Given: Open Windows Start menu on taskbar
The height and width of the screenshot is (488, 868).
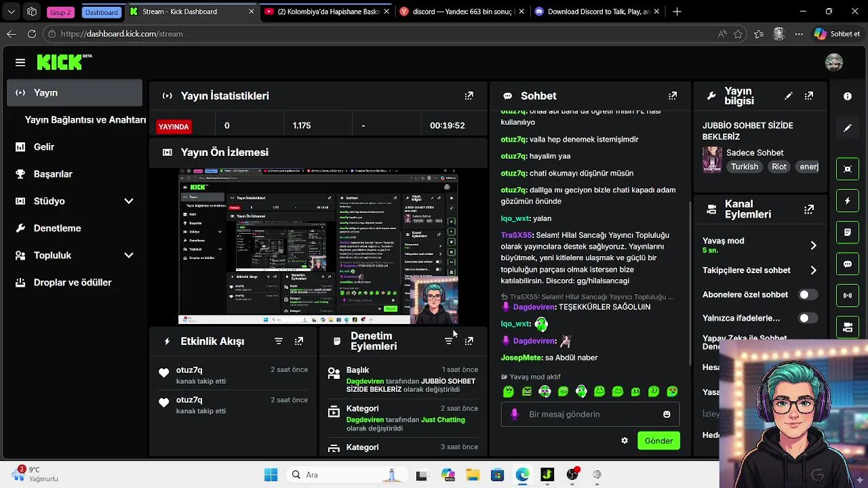Looking at the screenshot, I should (271, 474).
